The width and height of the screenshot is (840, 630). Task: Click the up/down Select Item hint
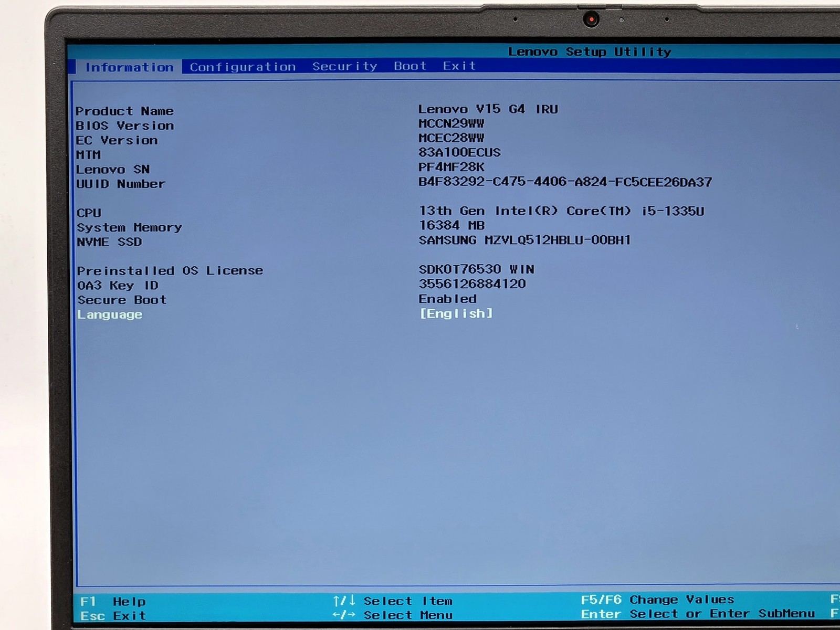(x=393, y=601)
